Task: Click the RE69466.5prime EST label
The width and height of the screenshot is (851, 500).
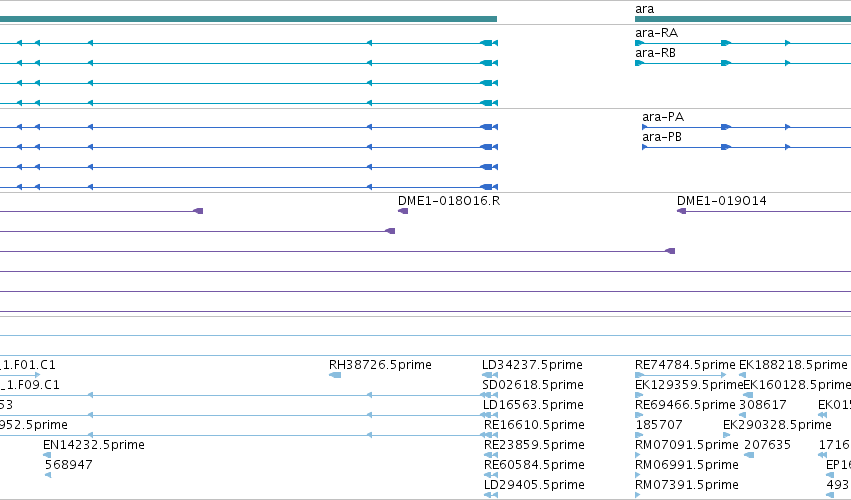Action: point(685,405)
